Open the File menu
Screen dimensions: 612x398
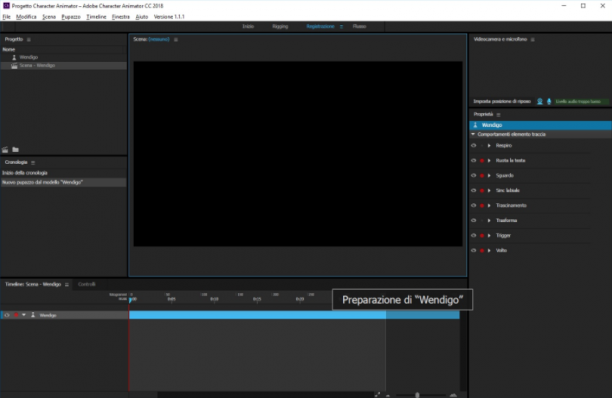click(x=7, y=17)
